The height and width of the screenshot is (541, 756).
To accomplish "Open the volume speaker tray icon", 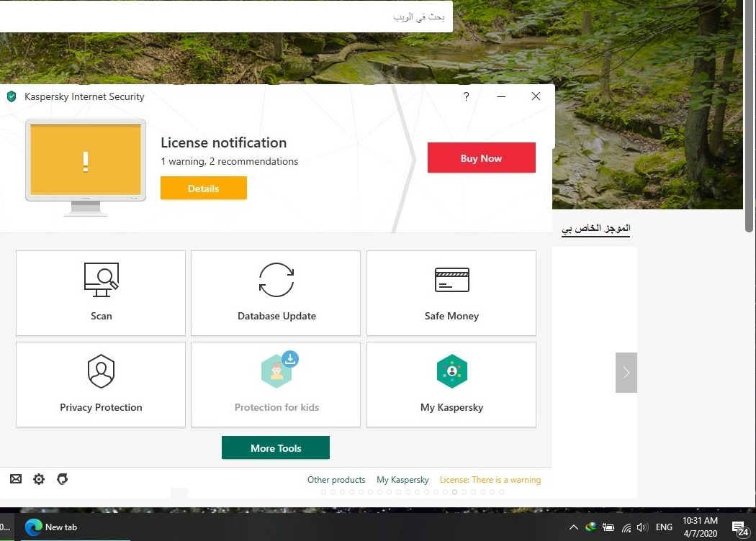I will pyautogui.click(x=642, y=527).
